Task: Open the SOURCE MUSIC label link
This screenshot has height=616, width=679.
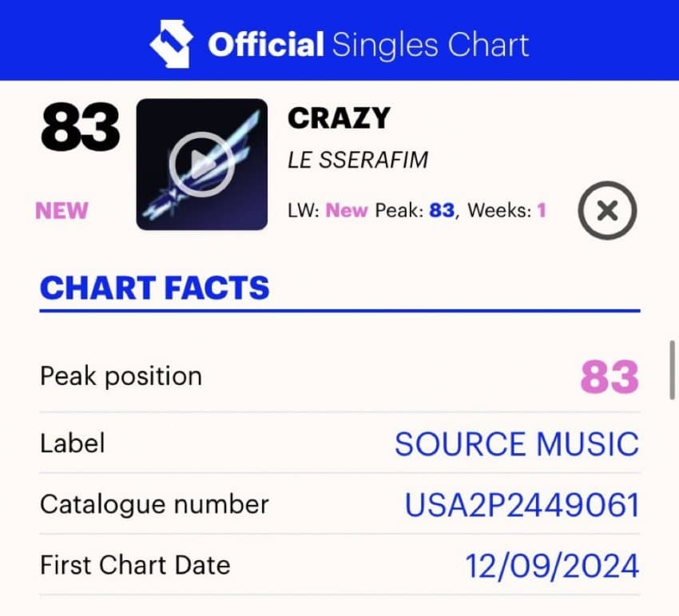Action: pyautogui.click(x=517, y=444)
